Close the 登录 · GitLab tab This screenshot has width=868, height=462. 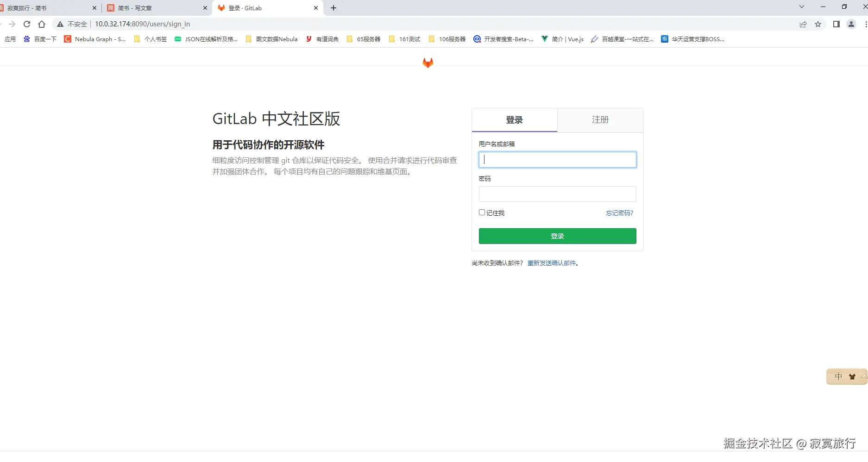coord(316,8)
